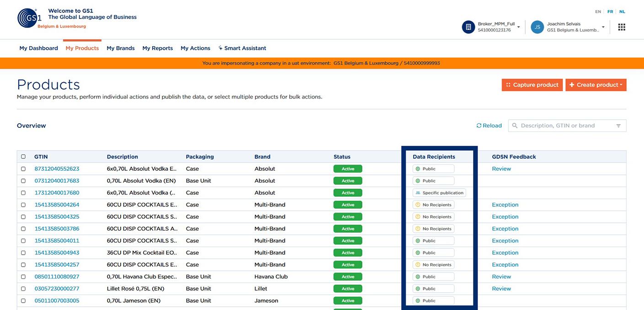Reload the products overview
The height and width of the screenshot is (310, 644).
489,126
